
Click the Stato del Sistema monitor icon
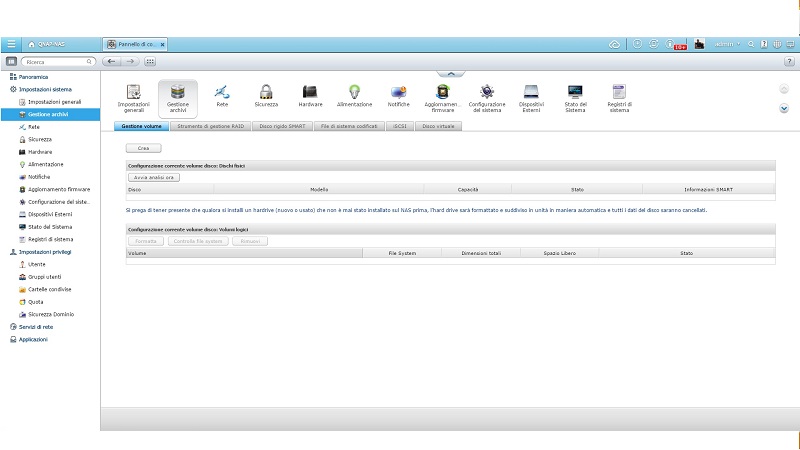coord(575,93)
